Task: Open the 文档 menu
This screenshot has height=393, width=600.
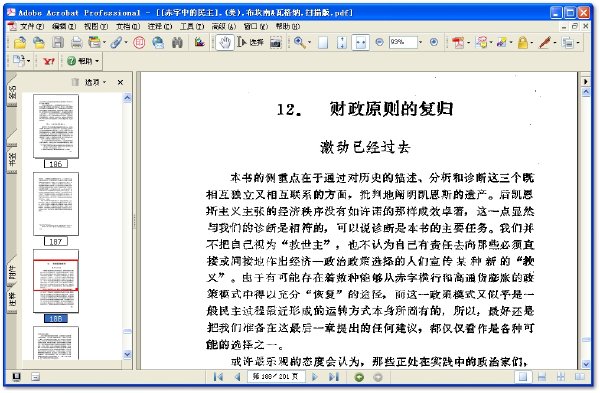Action: pyautogui.click(x=128, y=26)
